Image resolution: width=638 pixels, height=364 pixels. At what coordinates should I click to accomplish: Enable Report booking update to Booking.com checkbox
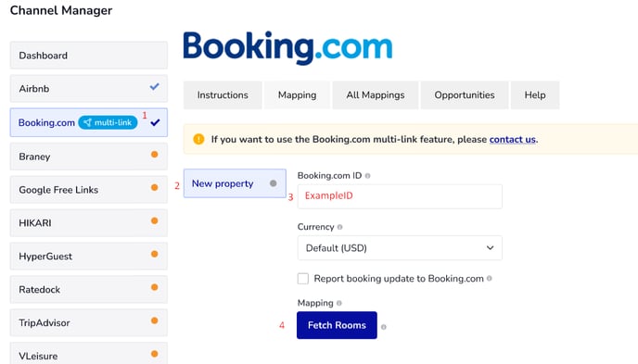[302, 279]
